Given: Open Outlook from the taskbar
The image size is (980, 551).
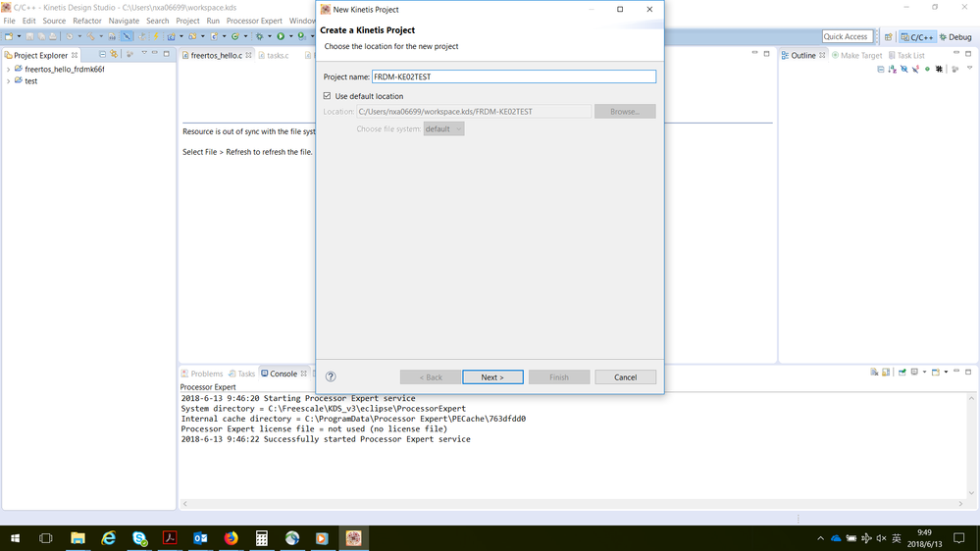Looking at the screenshot, I should click(x=200, y=538).
